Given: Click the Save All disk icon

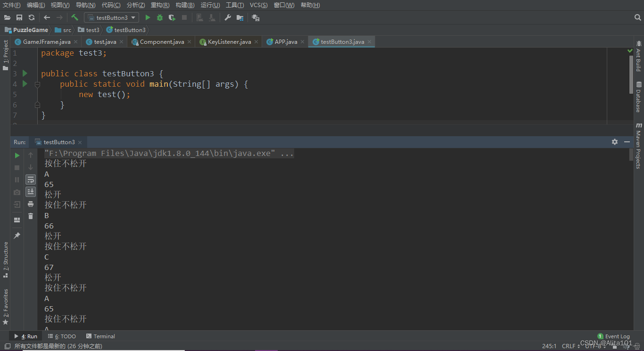Looking at the screenshot, I should 19,17.
